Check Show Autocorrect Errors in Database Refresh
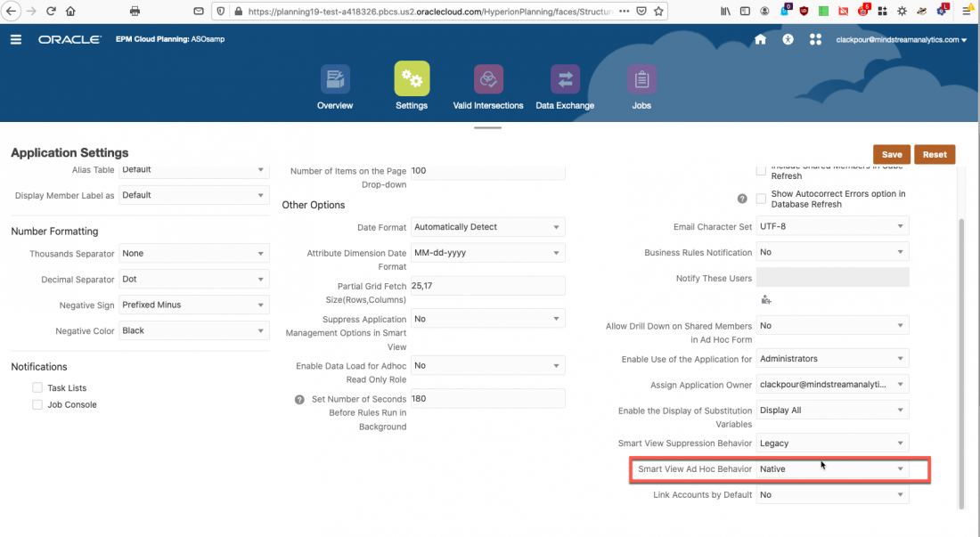980x537 pixels. pos(762,199)
